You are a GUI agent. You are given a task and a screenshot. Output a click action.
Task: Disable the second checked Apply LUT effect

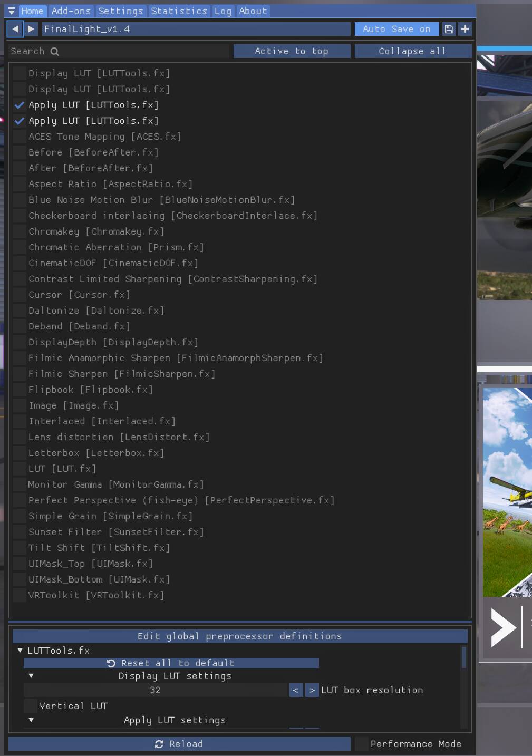[x=20, y=121]
